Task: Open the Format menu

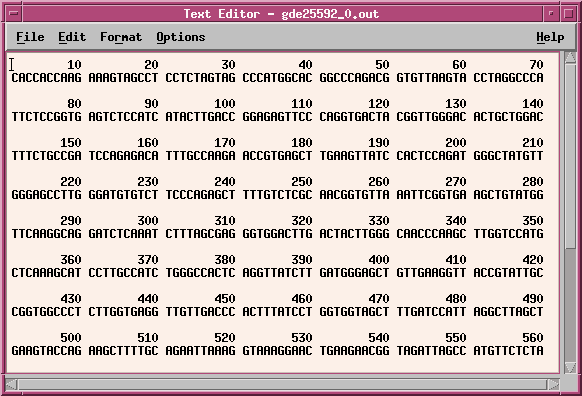Action: click(x=121, y=37)
